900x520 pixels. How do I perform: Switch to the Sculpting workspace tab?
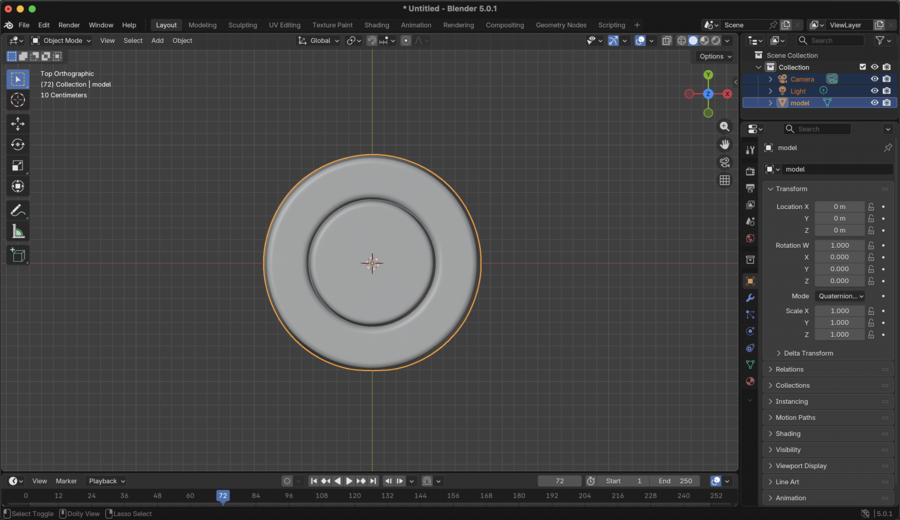(242, 25)
